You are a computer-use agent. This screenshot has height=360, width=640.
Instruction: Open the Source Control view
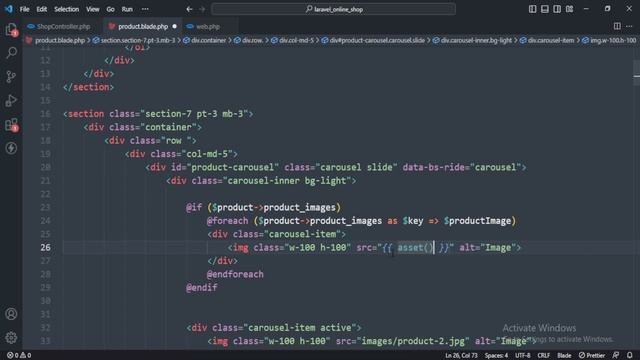coord(11,76)
